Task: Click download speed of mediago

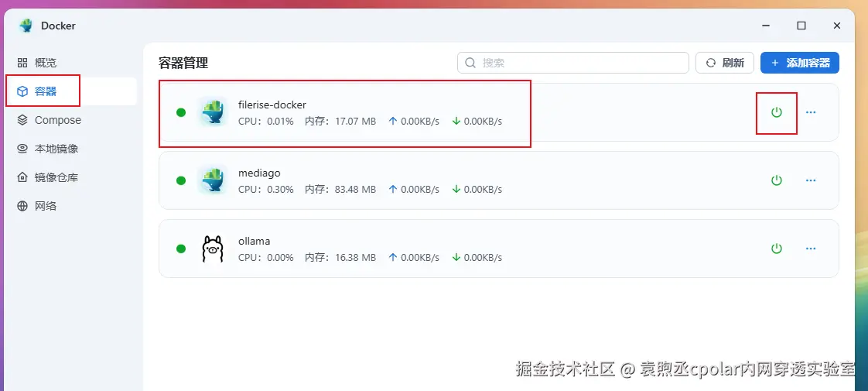Action: (477, 190)
